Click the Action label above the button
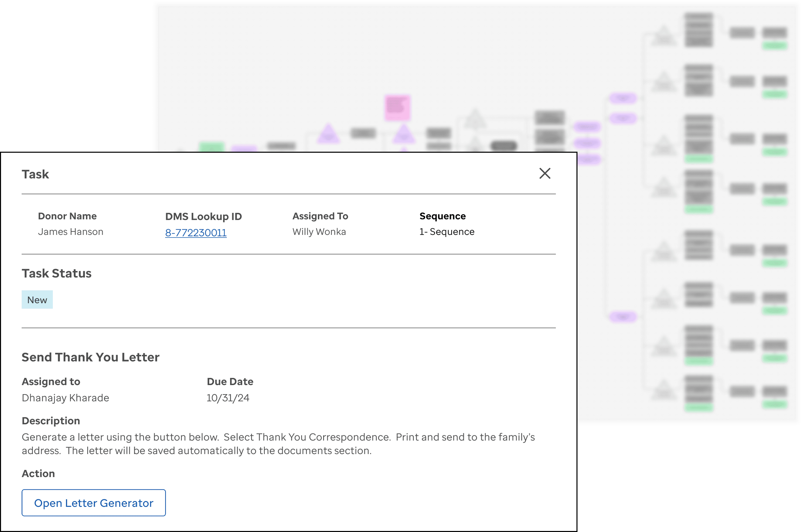The image size is (802, 532). (38, 473)
